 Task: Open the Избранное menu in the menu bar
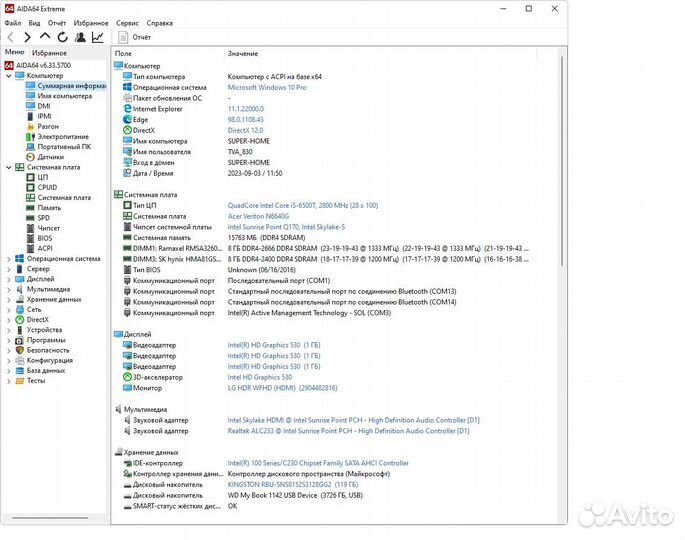click(x=91, y=23)
